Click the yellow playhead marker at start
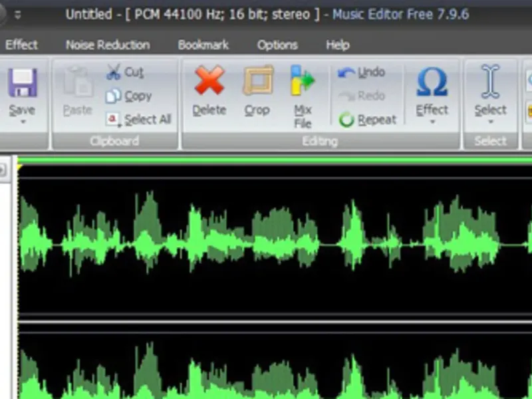The image size is (532, 399). pyautogui.click(x=20, y=168)
